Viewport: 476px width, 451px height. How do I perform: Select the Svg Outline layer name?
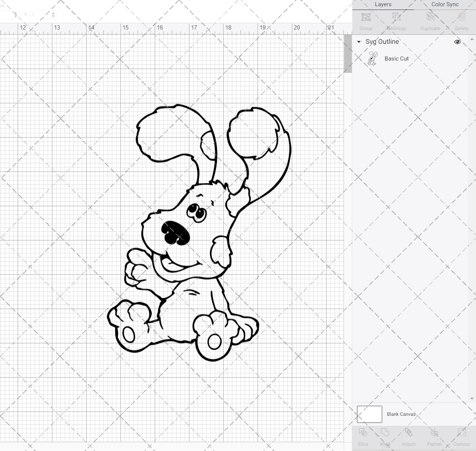pos(382,42)
